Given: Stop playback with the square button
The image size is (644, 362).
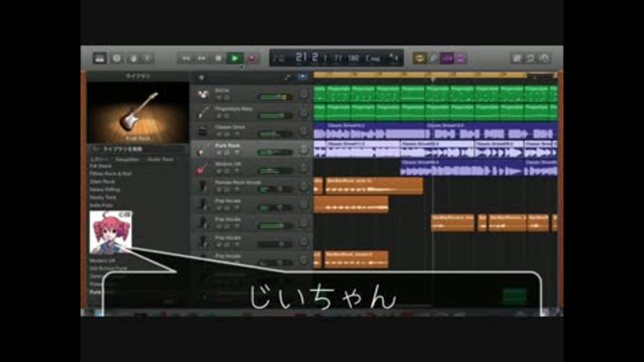Looking at the screenshot, I should coord(219,58).
